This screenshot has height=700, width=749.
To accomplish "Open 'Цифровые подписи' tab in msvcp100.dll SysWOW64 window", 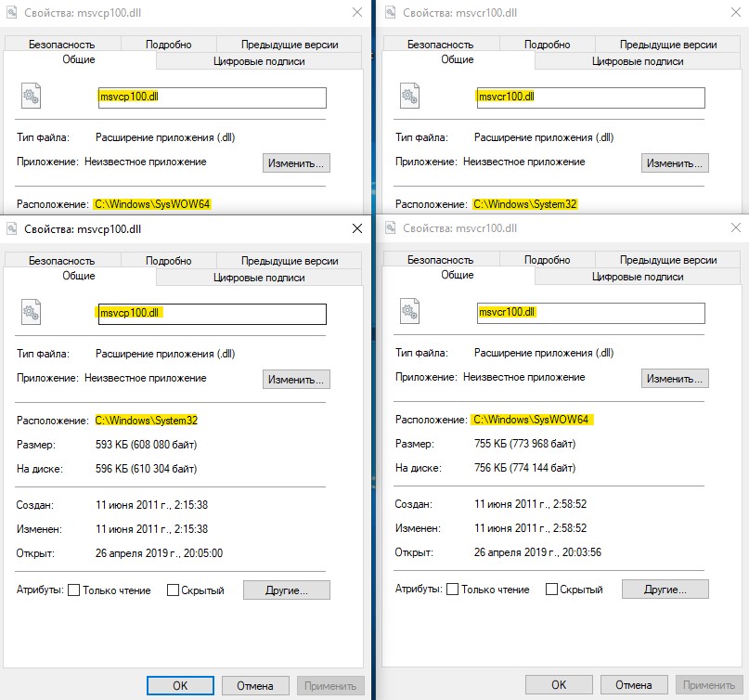I will 259,61.
